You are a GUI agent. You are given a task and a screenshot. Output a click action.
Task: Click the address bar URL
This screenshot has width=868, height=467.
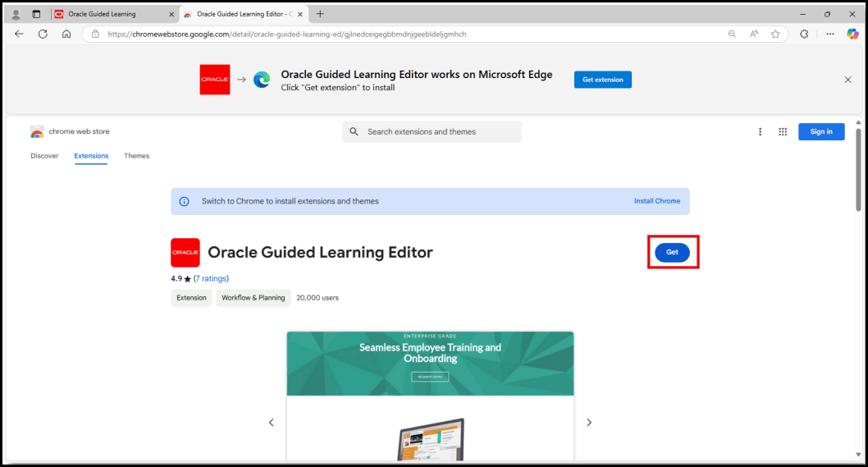(x=287, y=34)
